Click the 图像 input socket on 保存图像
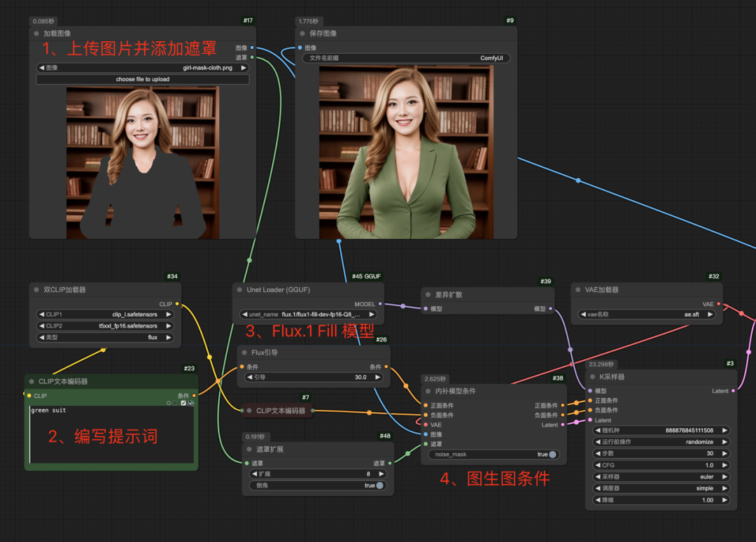756x542 pixels. coord(300,48)
